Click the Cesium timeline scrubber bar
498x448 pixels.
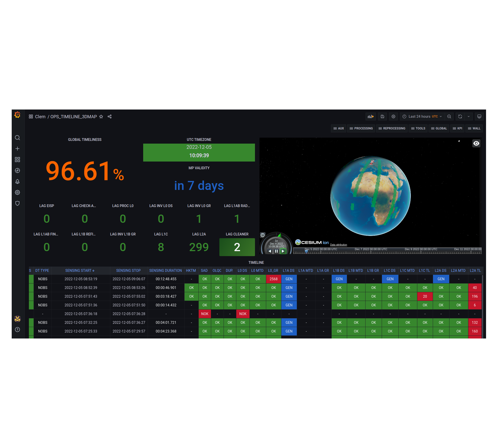coord(387,251)
